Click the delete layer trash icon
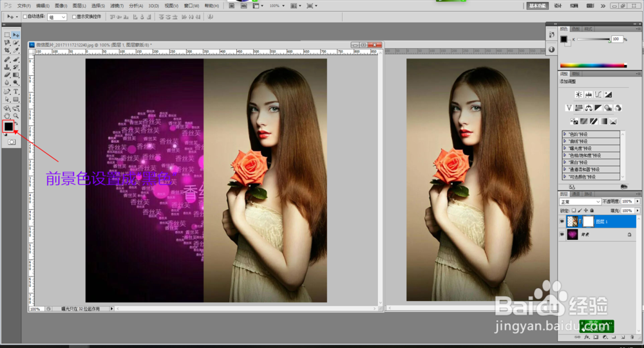 pyautogui.click(x=632, y=337)
